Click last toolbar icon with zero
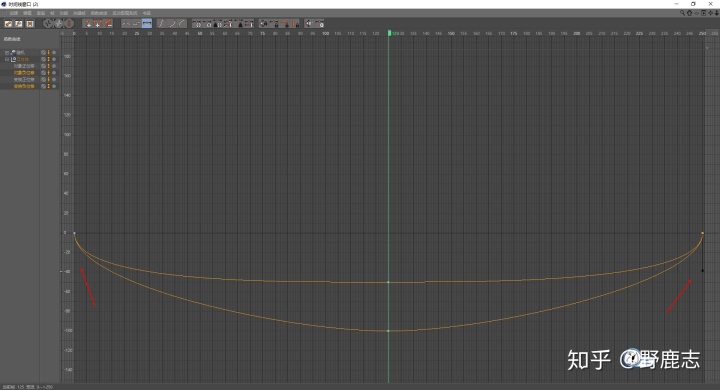Screen dimensions: 720x390 (x=320, y=23)
